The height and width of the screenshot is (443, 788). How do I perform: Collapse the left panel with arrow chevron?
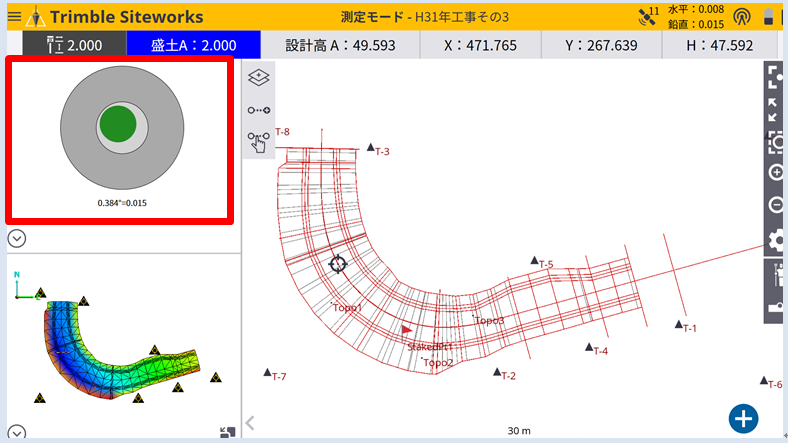[250, 423]
